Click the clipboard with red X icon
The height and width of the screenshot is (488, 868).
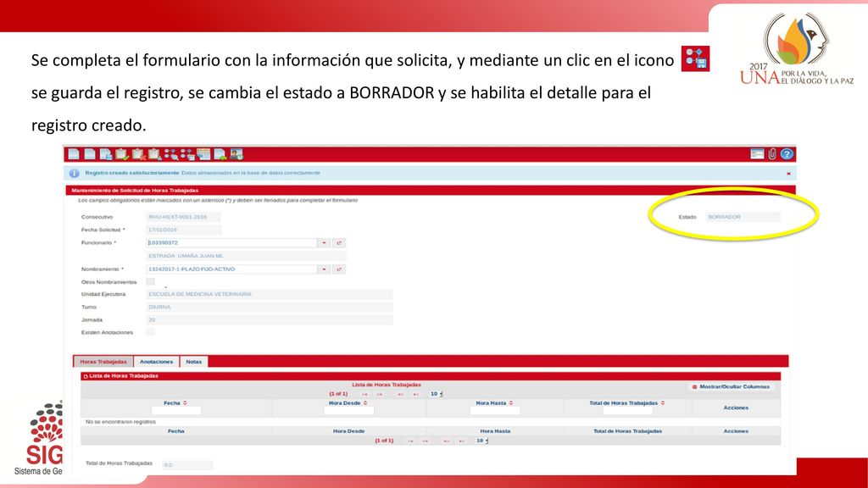(x=138, y=154)
